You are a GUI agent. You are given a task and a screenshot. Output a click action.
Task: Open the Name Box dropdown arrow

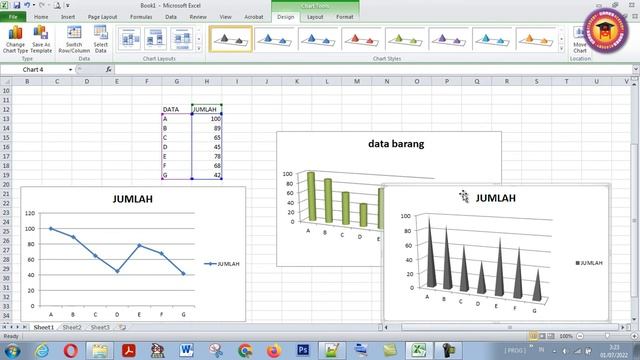click(70, 70)
